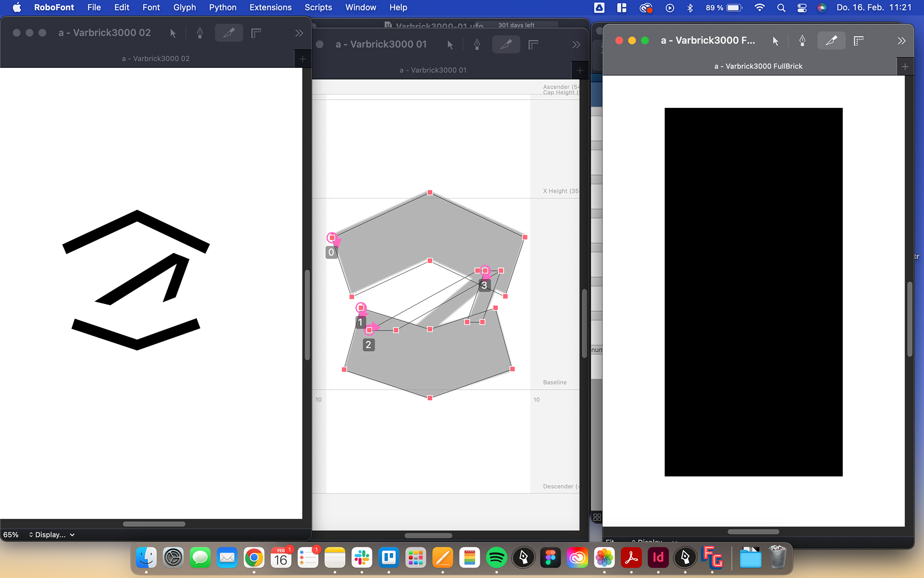Open the Extensions menu
This screenshot has height=578, width=924.
click(270, 7)
